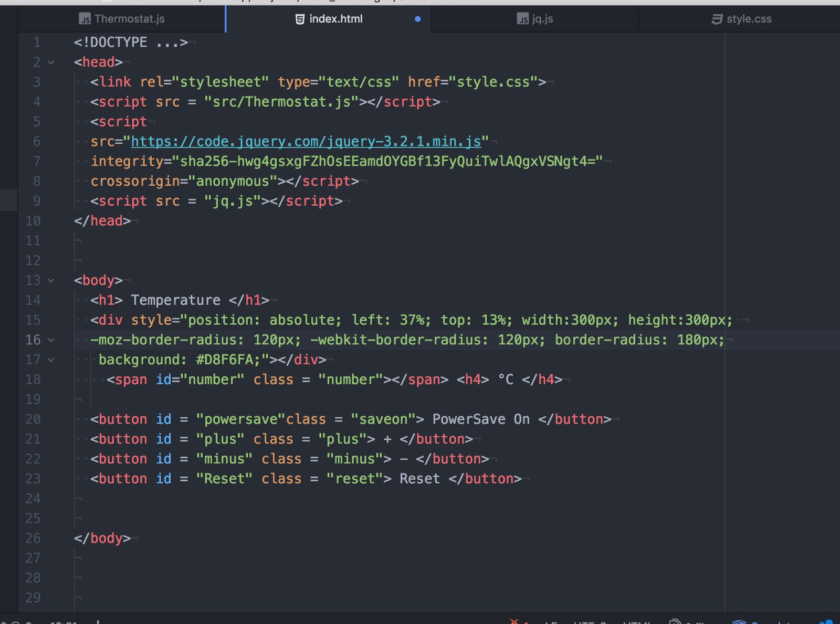Click the UTF-8 encoding selector
This screenshot has width=840, height=624.
tap(588, 621)
